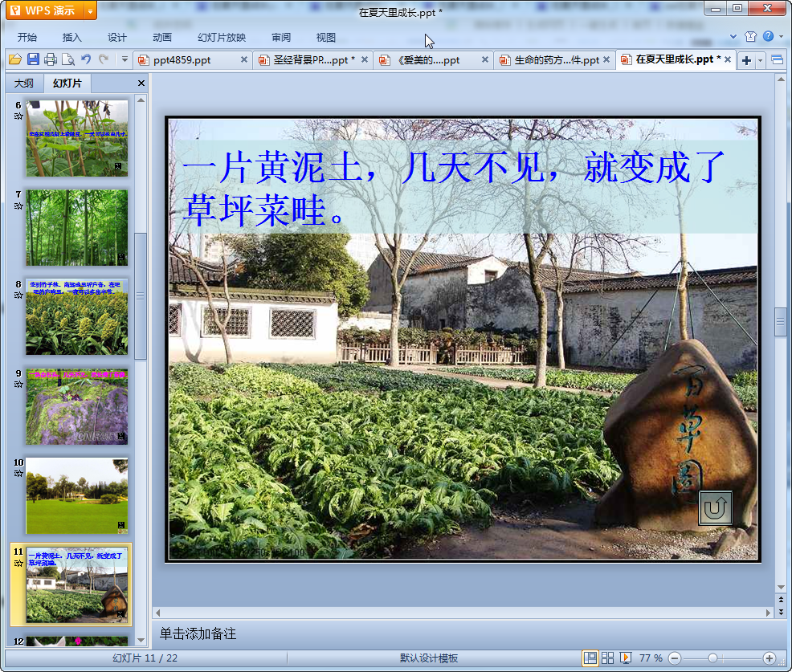The image size is (792, 672).
Task: Open print preview icon
Action: 67,59
